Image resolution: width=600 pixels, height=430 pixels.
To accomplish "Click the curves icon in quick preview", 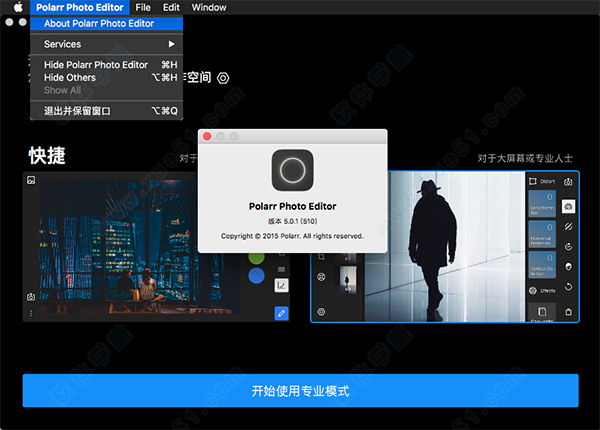I will [281, 285].
